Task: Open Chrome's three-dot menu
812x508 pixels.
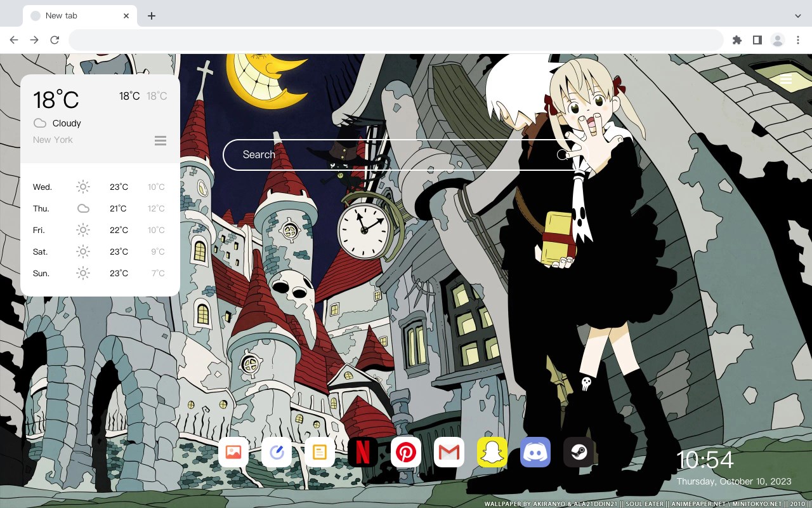Action: (798, 40)
